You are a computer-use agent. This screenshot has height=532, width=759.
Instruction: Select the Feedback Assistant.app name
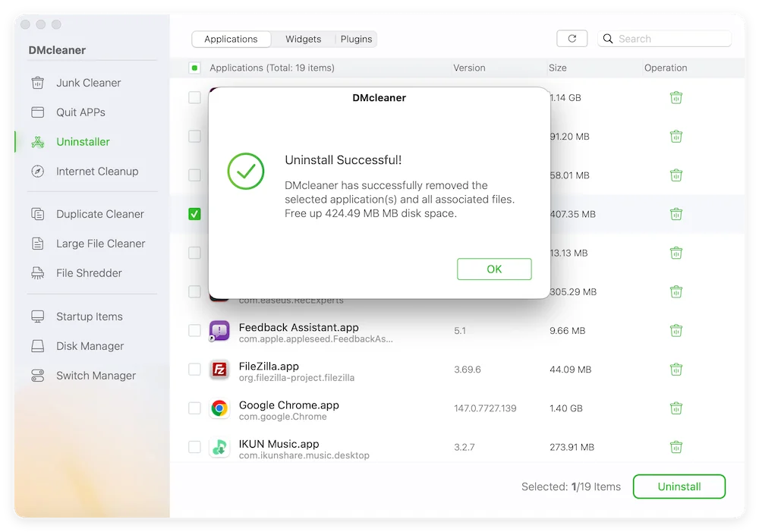[298, 327]
